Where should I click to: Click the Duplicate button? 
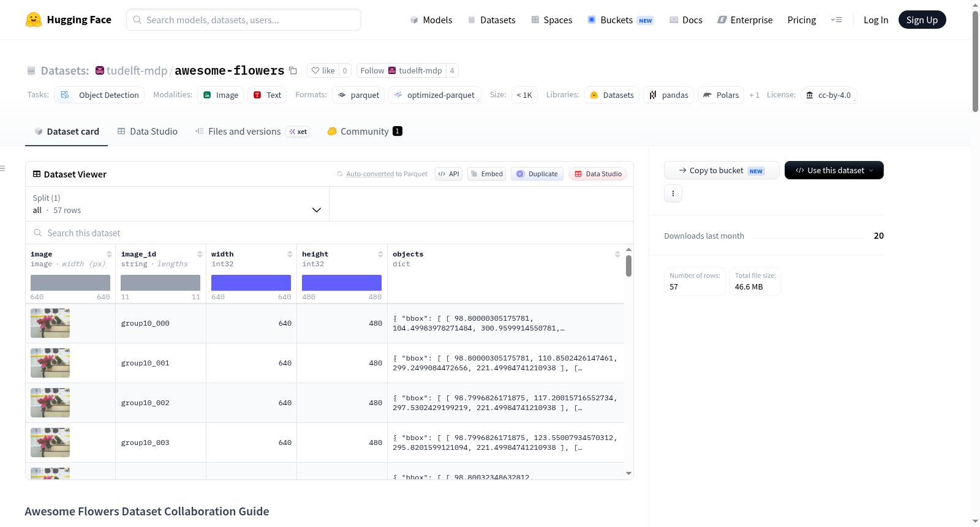click(537, 174)
